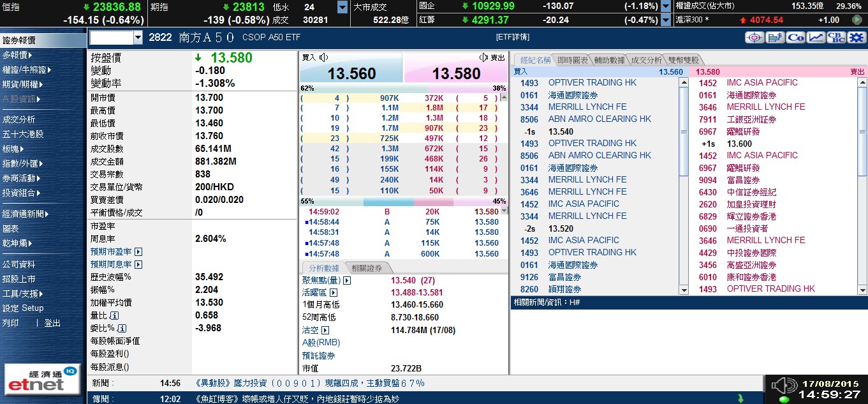Viewport: 868px width, 404px height.
Task: Click 登出 at sidebar bottom
Action: click(x=52, y=323)
